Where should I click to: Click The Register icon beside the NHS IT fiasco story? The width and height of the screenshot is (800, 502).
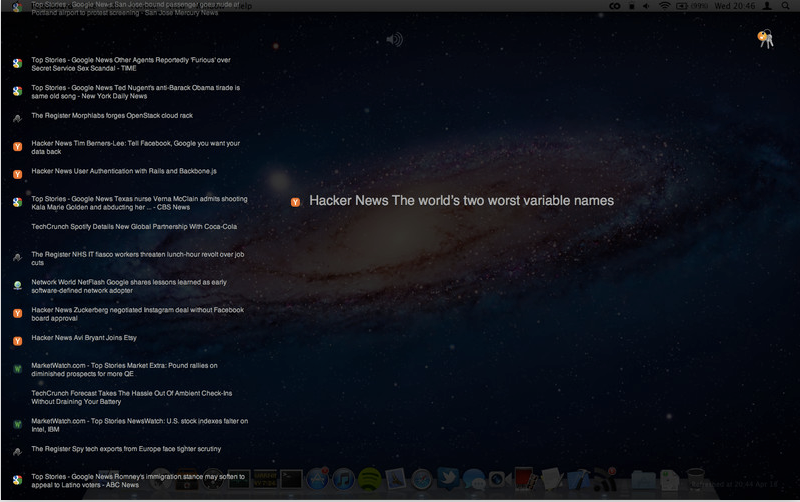(x=17, y=258)
